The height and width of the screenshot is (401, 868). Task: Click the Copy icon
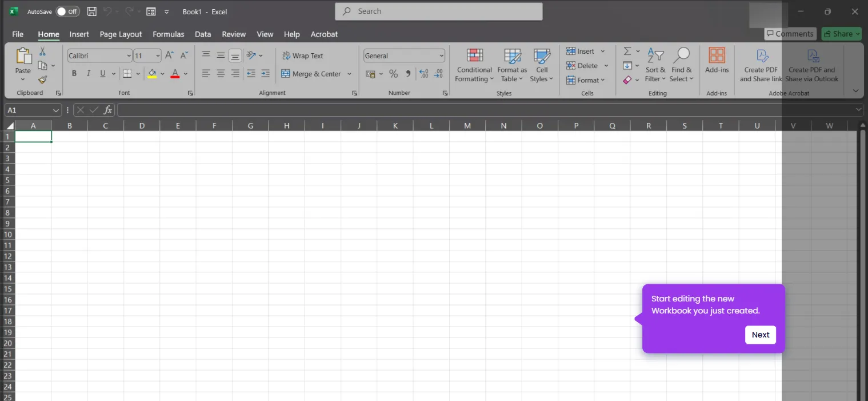pyautogui.click(x=42, y=65)
